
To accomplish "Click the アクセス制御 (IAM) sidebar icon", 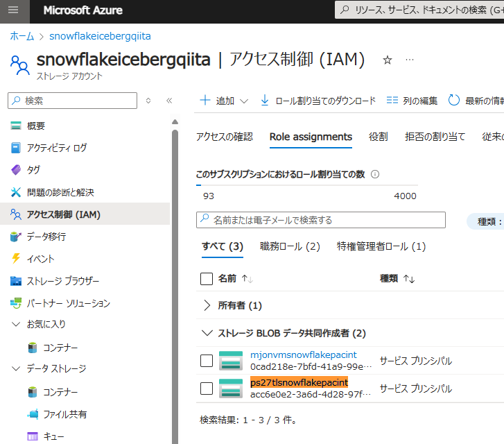I will click(16, 214).
